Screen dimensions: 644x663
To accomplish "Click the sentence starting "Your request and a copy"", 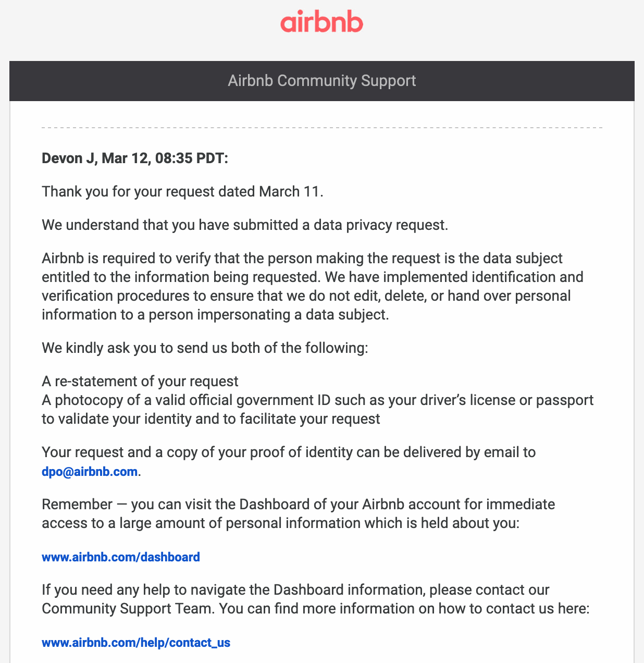I will click(289, 452).
